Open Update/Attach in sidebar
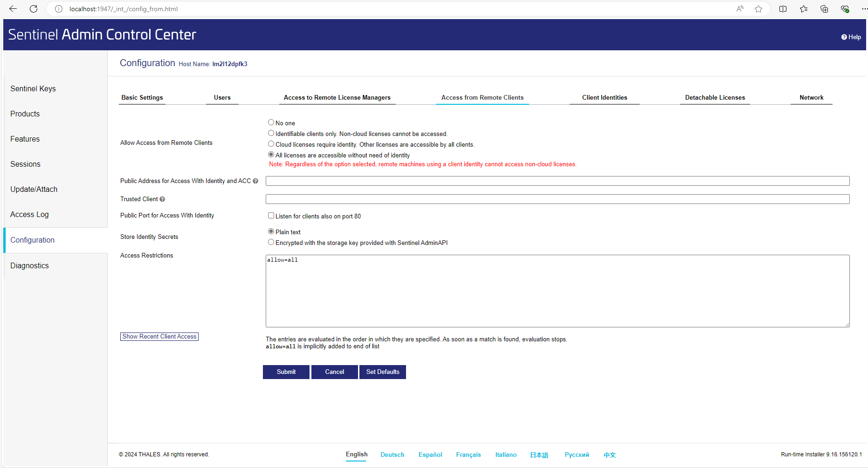Viewport: 868px width, 468px height. 34,190
